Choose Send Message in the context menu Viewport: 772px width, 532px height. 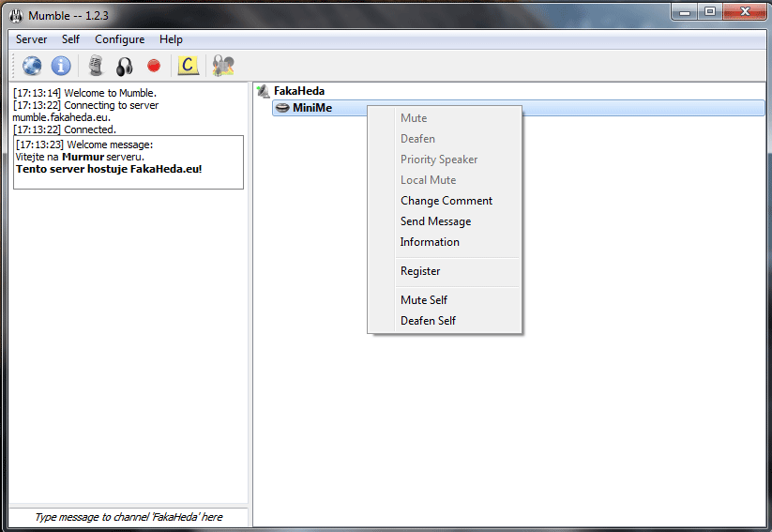coord(435,221)
